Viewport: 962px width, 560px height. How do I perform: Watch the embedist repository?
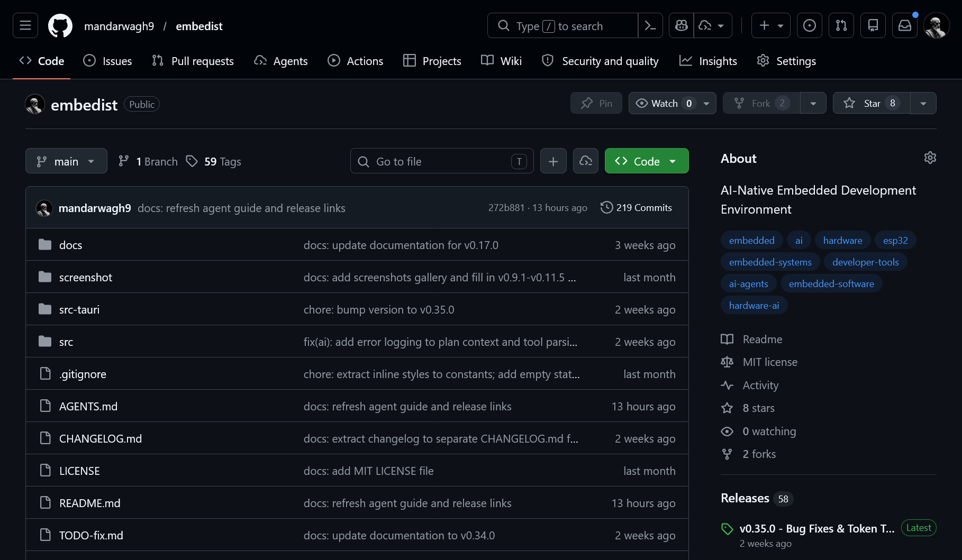[665, 103]
